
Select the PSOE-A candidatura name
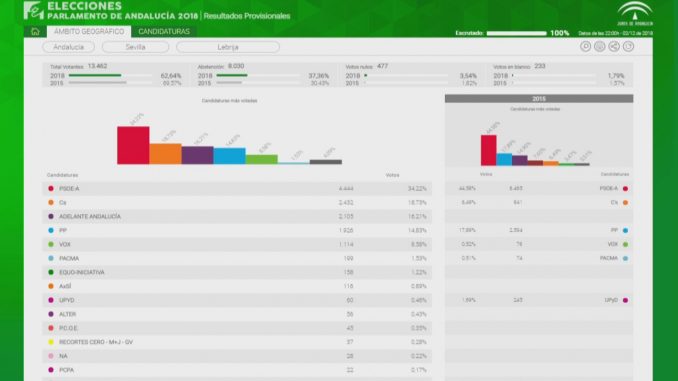point(69,189)
